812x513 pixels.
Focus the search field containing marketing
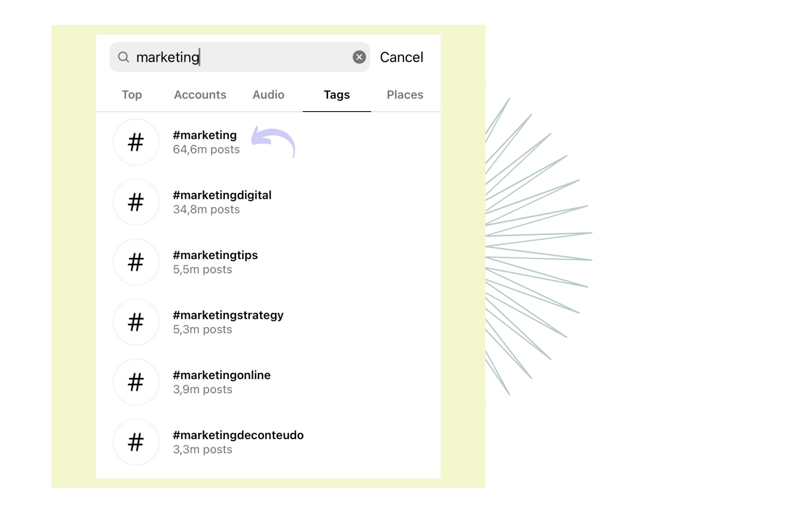[x=240, y=57]
